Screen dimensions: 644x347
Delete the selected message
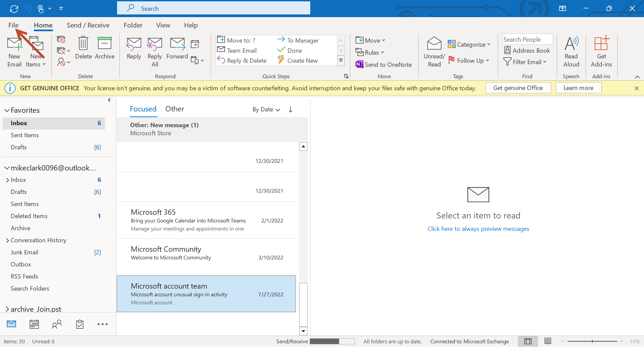pyautogui.click(x=83, y=48)
